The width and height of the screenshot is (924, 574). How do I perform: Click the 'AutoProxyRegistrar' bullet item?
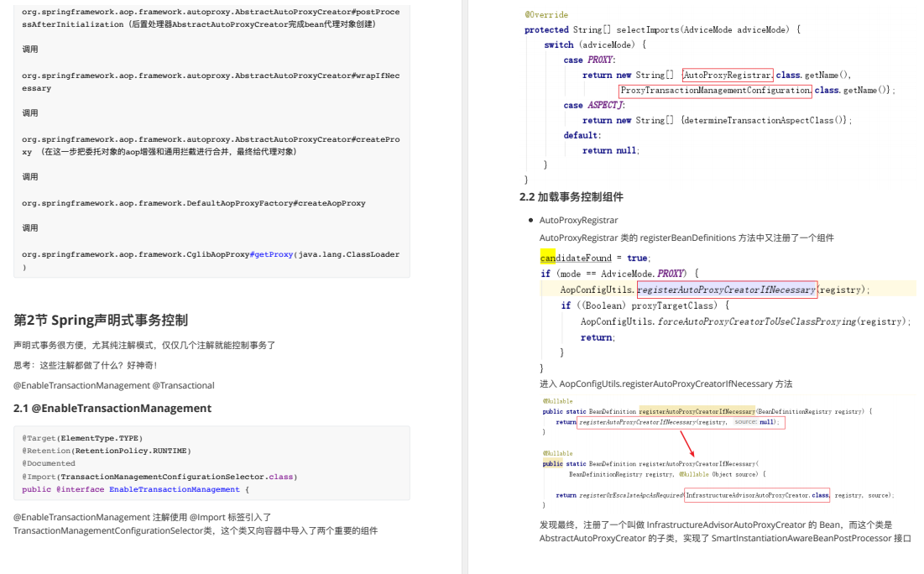click(x=578, y=221)
